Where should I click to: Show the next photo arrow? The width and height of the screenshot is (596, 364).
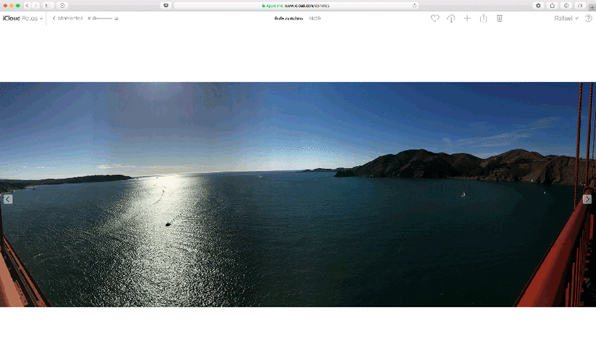click(587, 199)
